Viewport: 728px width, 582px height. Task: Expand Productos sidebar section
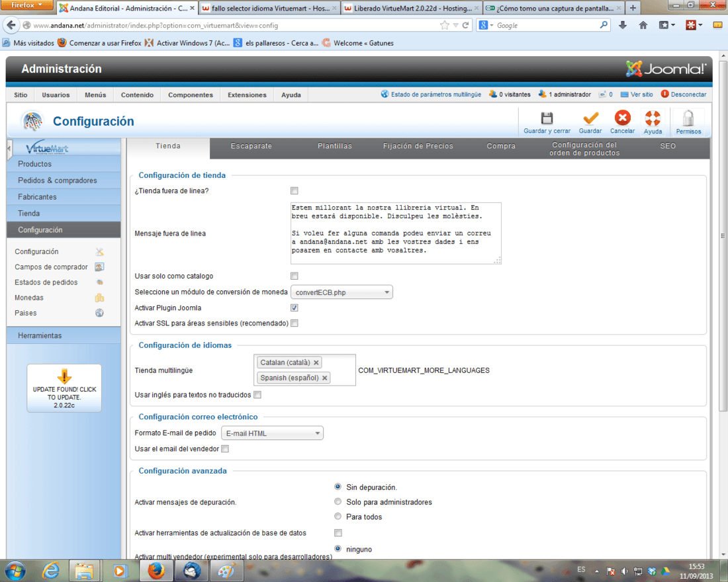click(64, 164)
